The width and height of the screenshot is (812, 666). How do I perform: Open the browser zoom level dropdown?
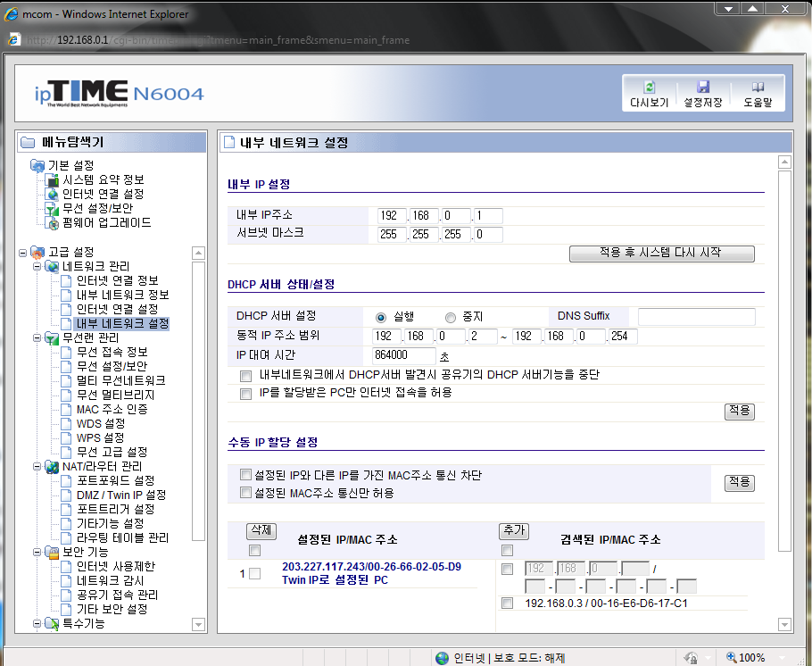783,658
